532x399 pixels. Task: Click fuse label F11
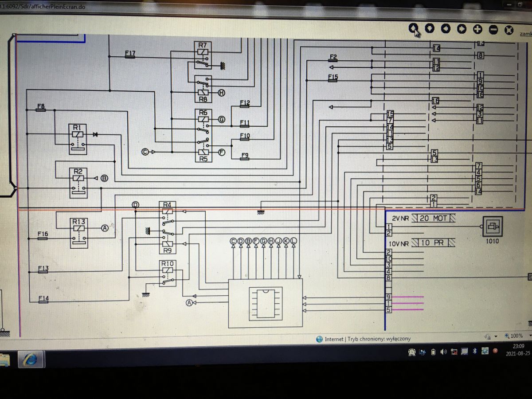pyautogui.click(x=245, y=123)
